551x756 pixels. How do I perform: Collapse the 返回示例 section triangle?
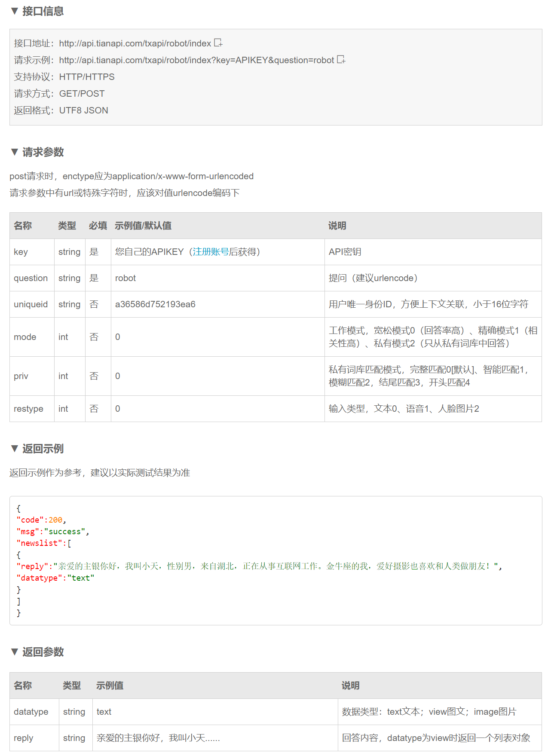[x=15, y=449]
